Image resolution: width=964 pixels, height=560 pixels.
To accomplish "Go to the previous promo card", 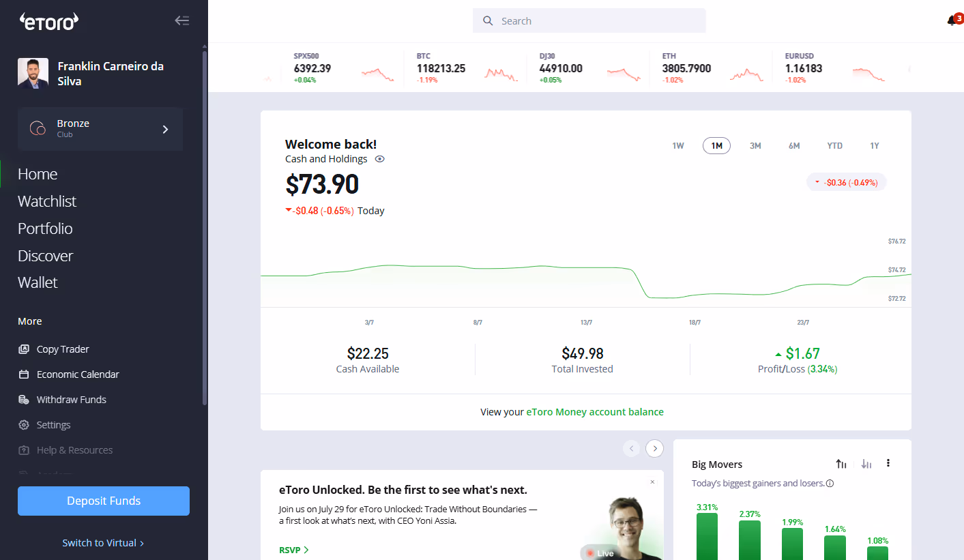I will click(632, 448).
